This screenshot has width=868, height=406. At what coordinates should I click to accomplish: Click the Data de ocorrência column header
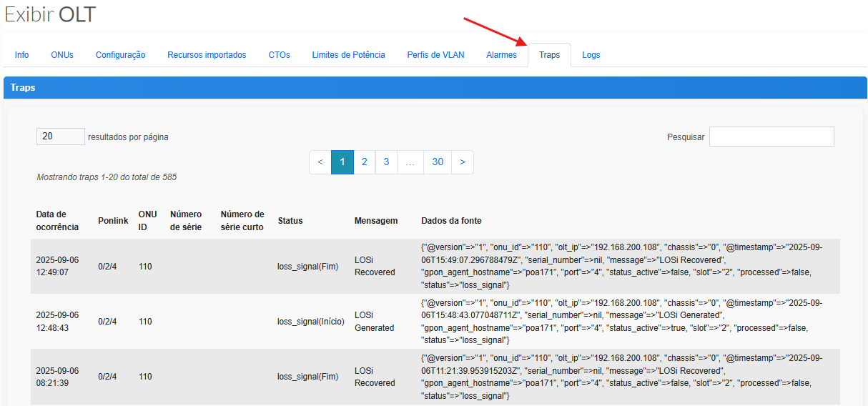57,220
